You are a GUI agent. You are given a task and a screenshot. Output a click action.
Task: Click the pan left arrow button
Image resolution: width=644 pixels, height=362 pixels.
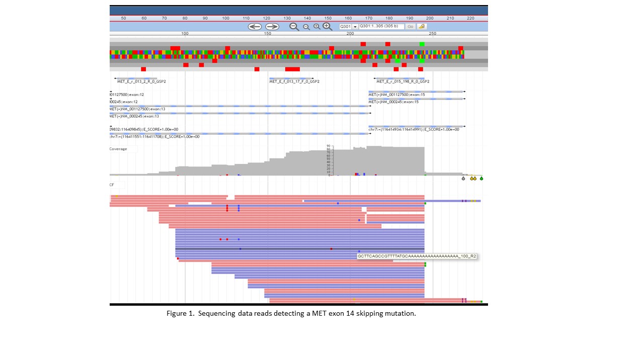click(x=255, y=27)
